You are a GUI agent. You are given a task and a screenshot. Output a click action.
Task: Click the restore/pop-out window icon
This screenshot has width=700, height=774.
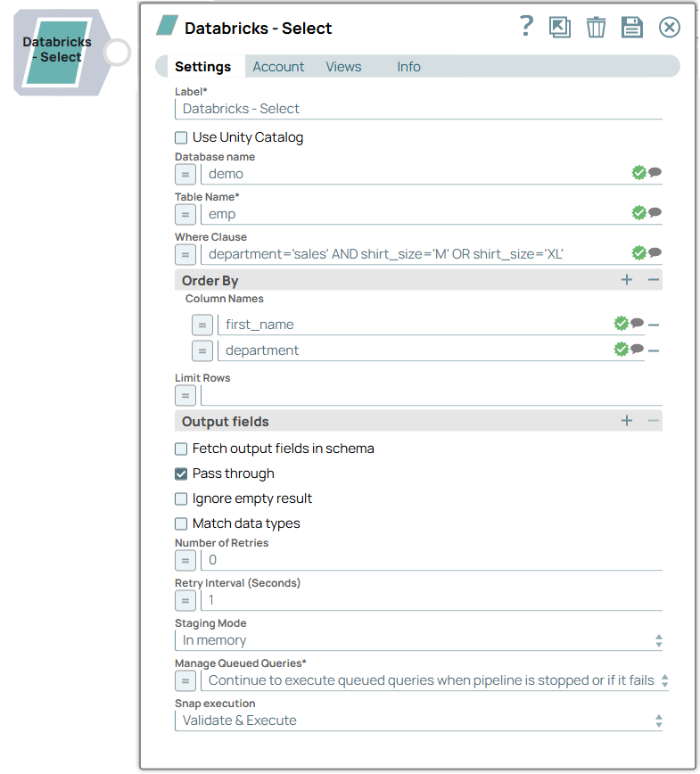[560, 28]
